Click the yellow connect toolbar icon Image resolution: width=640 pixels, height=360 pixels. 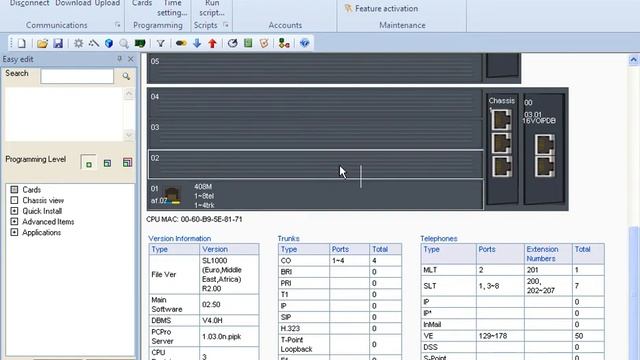(181, 43)
